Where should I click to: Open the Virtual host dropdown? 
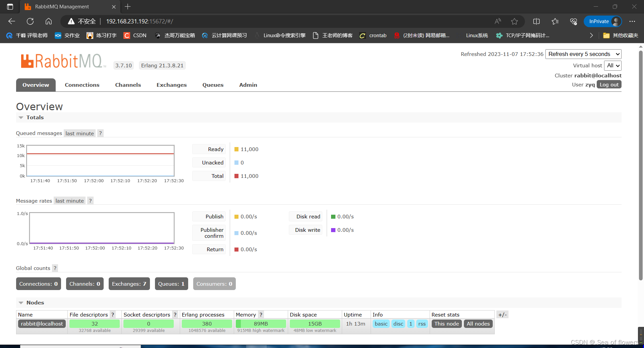[x=613, y=66]
